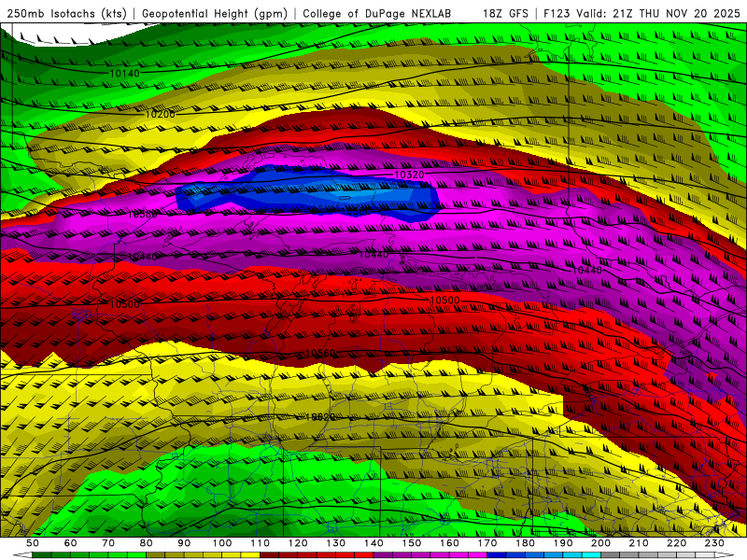Select the darkest blue swatch below label 170
Viewport: 747px width, 560px height.
pos(497,555)
